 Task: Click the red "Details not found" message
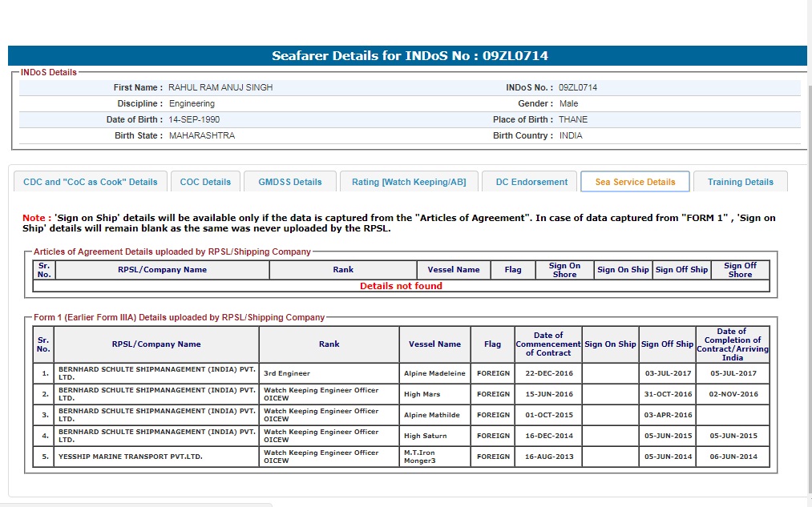click(401, 286)
